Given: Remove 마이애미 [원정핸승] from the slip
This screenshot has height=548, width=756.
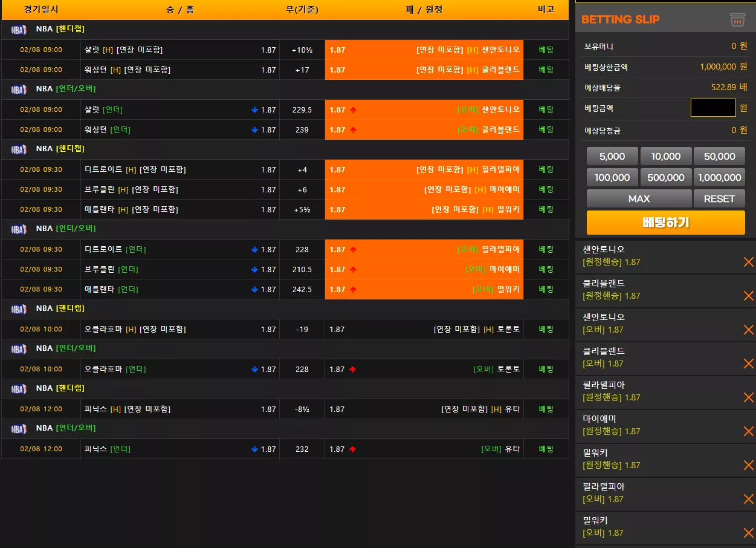Looking at the screenshot, I should click(748, 431).
